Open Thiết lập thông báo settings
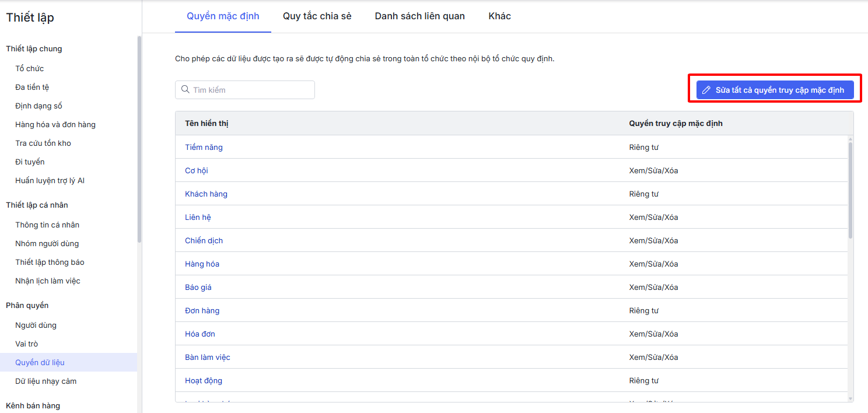868x413 pixels. [x=50, y=262]
